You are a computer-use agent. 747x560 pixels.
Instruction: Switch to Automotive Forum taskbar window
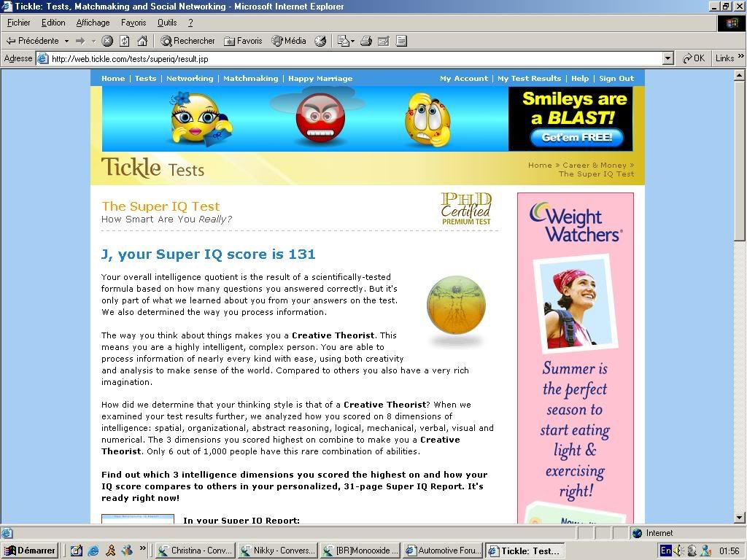point(442,551)
